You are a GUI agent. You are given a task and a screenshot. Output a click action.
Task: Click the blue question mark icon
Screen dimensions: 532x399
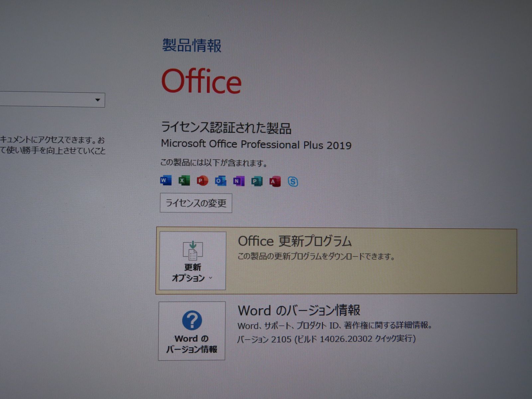192,321
